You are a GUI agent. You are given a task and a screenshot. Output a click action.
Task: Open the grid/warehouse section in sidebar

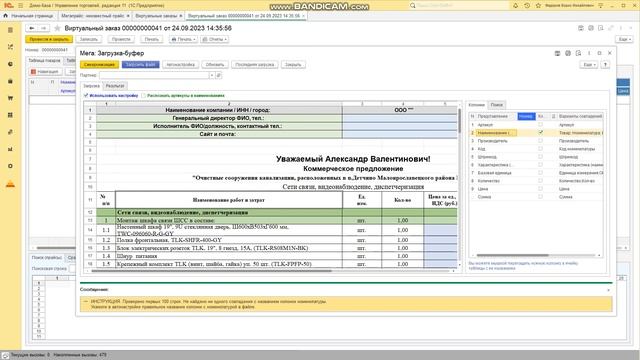click(x=11, y=115)
